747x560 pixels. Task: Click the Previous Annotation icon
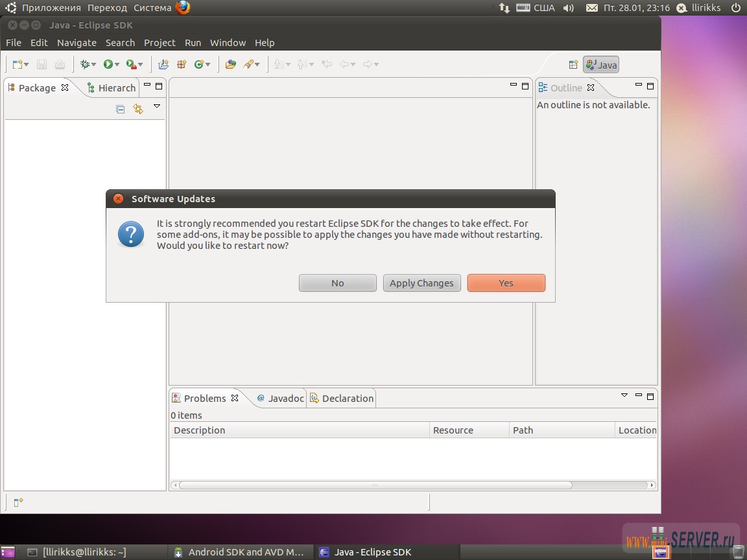pos(302,64)
